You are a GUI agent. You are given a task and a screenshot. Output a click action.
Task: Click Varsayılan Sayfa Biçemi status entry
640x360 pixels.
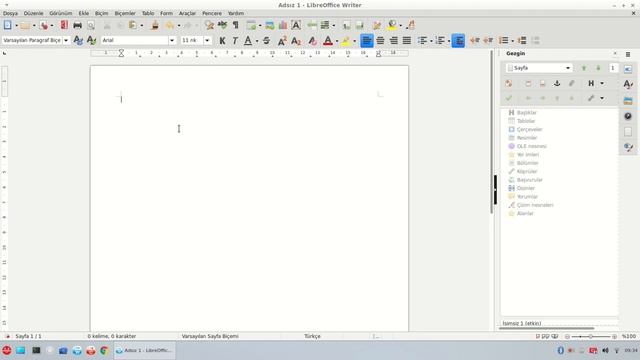coord(210,336)
